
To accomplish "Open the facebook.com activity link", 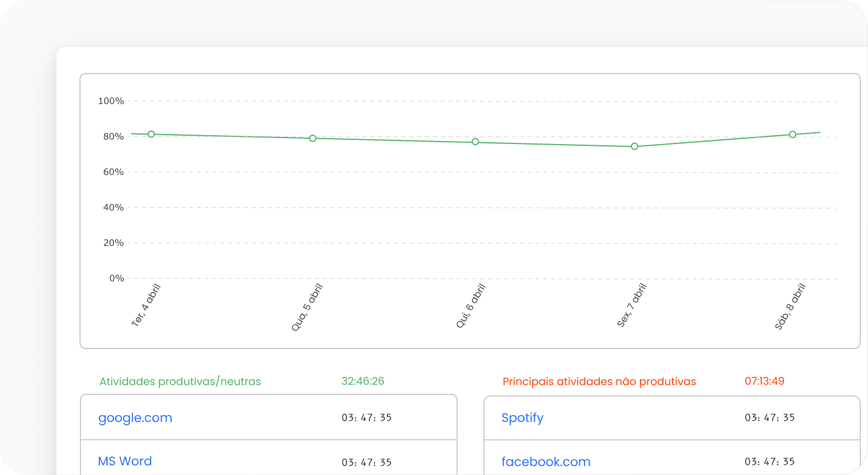I will (x=546, y=462).
